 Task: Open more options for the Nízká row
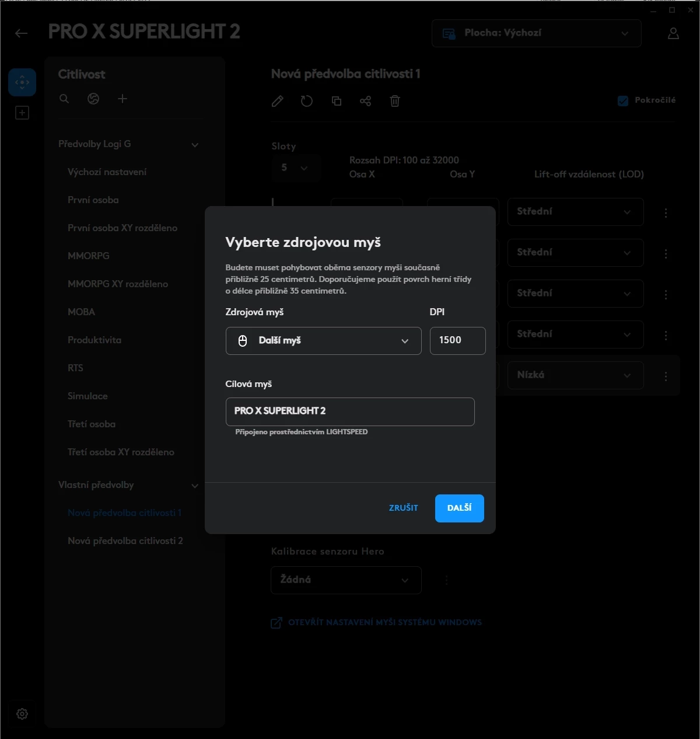(x=666, y=377)
